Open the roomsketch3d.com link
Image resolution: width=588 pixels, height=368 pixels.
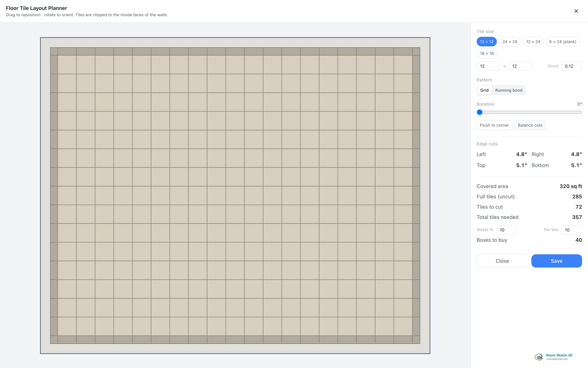(x=557, y=359)
